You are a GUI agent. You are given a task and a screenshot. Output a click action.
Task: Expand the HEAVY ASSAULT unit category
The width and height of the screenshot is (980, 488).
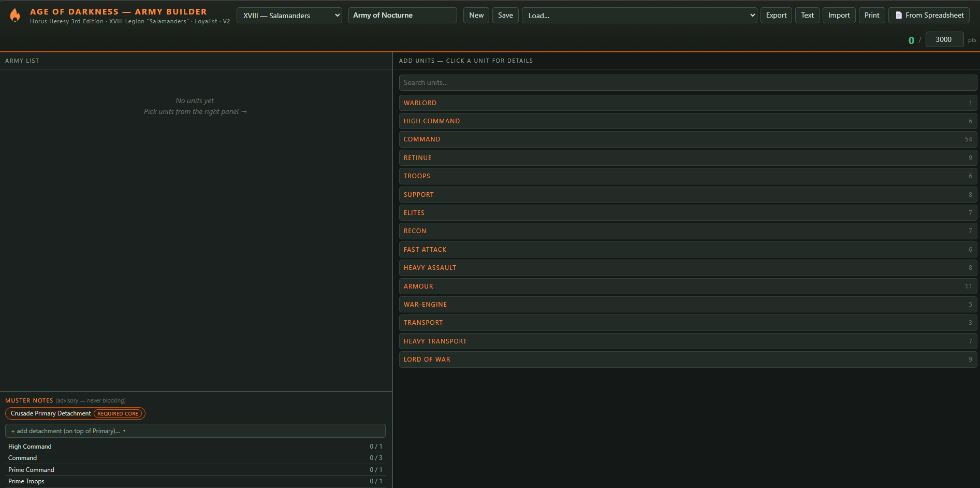688,268
